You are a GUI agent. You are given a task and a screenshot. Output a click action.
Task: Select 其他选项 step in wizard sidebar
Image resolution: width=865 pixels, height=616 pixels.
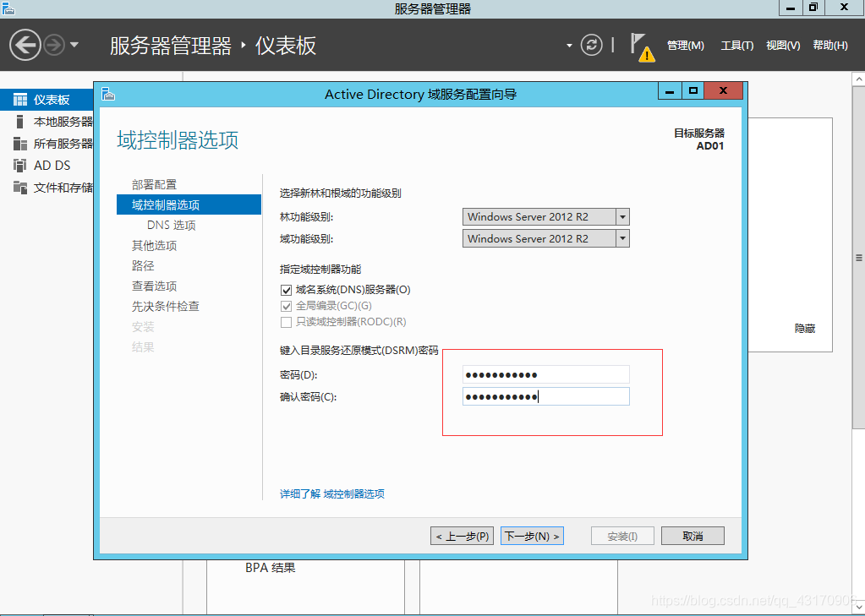pos(154,246)
